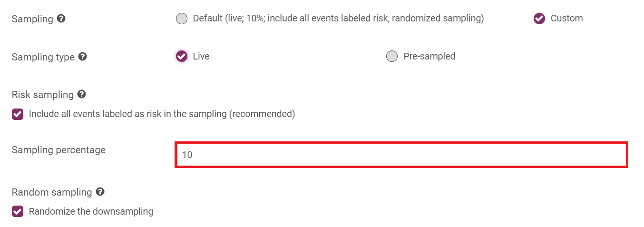
Task: Click 'Include all events labeled as risk' text
Action: click(162, 114)
